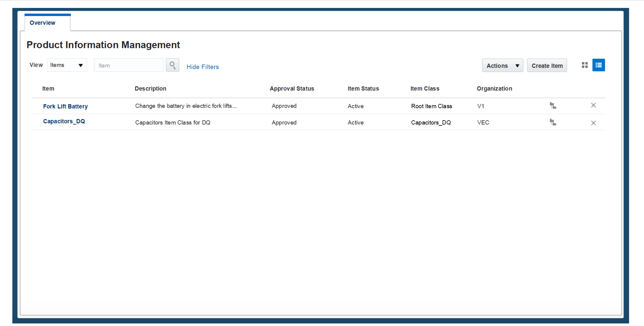
Task: Click the Description column header
Action: pyautogui.click(x=150, y=89)
